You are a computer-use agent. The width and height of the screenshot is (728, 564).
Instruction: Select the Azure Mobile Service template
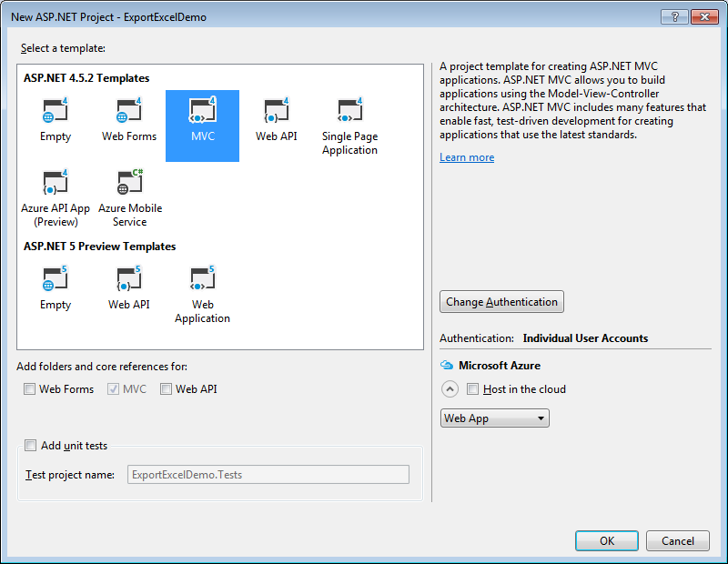pyautogui.click(x=129, y=198)
